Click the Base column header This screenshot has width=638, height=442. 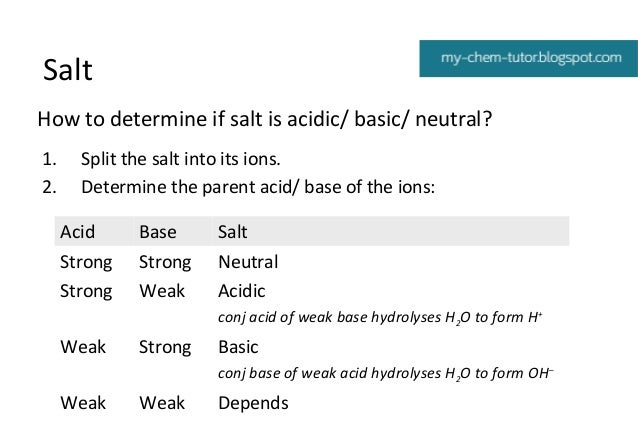coord(158,232)
